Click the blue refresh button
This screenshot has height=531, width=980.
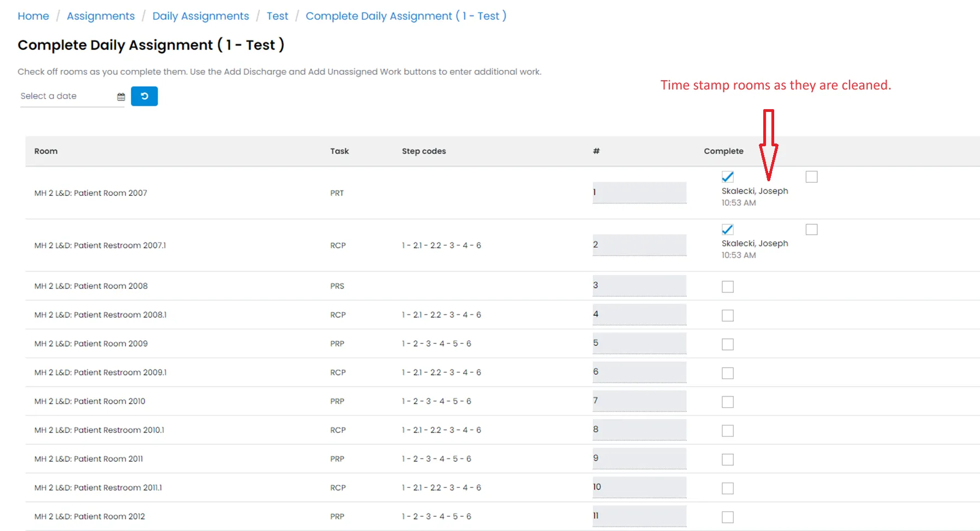(x=144, y=96)
